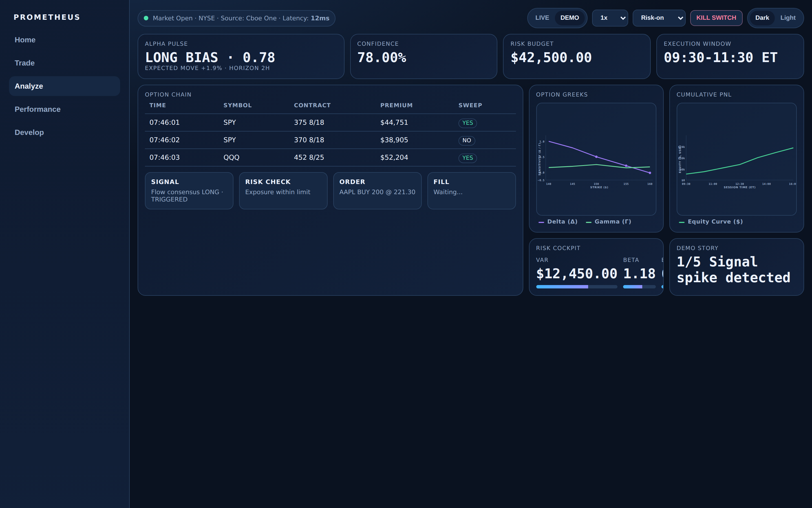The width and height of the screenshot is (812, 508).
Task: Click the VAR $12,450.00 value
Action: [x=577, y=274]
